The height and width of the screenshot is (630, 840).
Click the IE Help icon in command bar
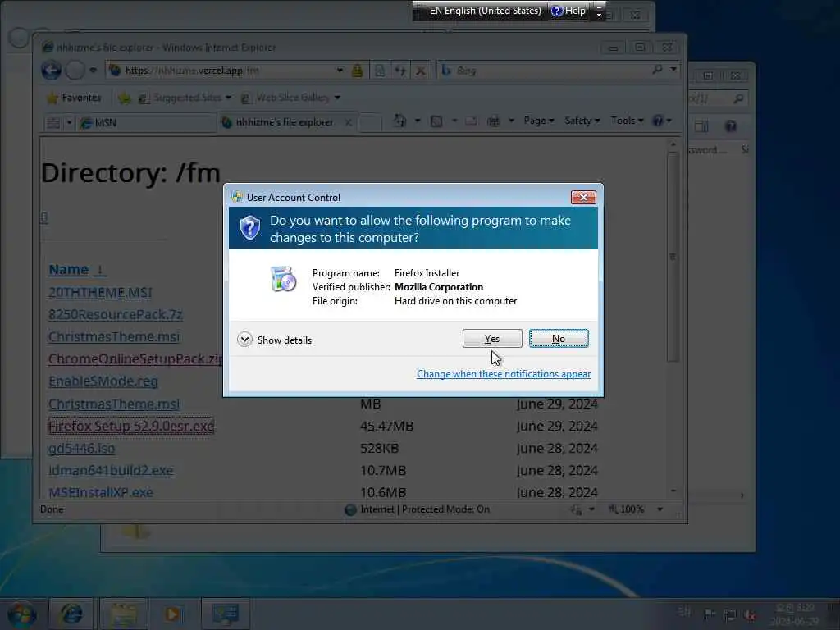click(658, 121)
